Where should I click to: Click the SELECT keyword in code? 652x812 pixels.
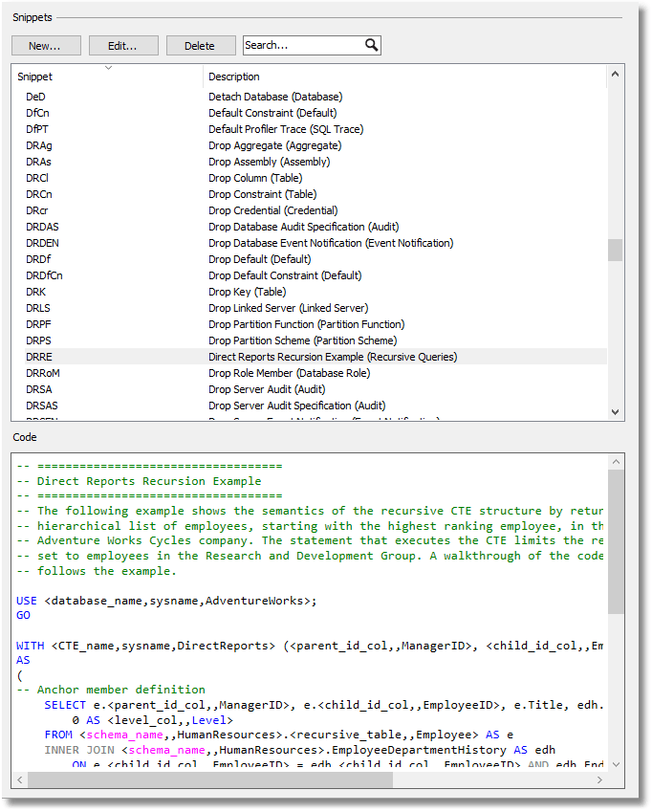pos(65,705)
